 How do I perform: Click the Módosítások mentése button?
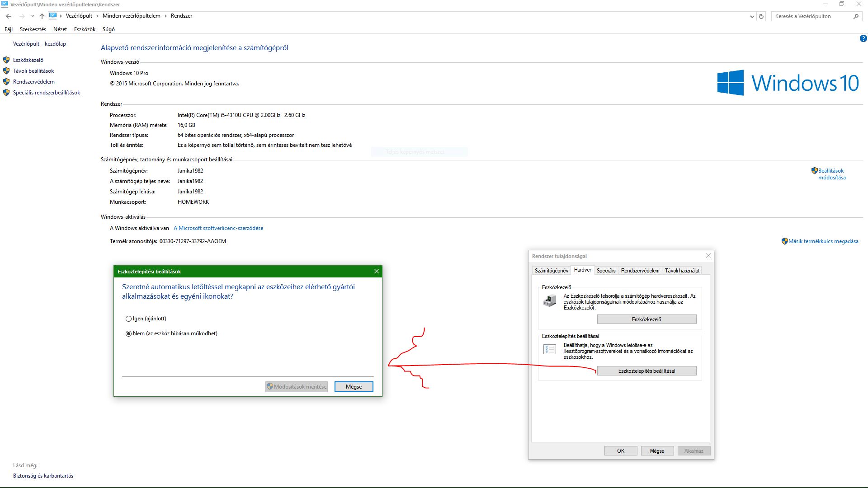[x=297, y=387]
